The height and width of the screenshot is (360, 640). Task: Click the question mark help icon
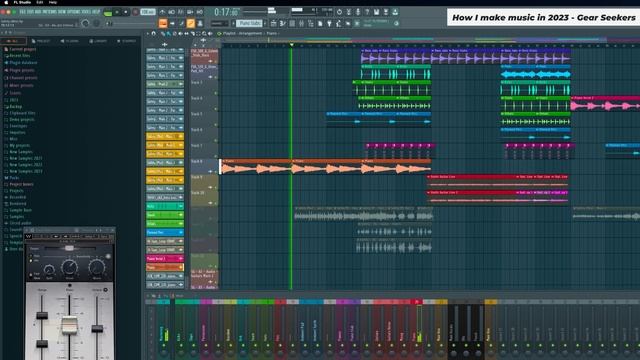click(x=367, y=12)
